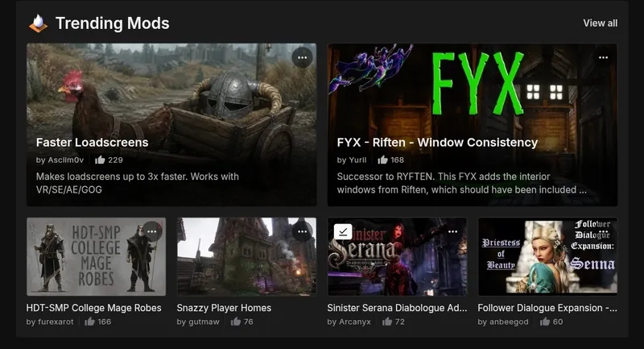Click the Sinister Serana Diabologue title link
Viewport: 644px width, 349px height.
click(397, 308)
